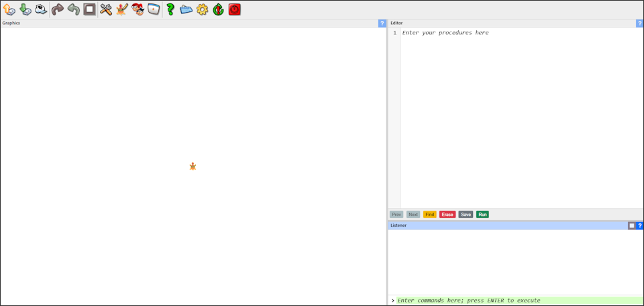Click the upload (orange up arrow) icon

(x=9, y=9)
